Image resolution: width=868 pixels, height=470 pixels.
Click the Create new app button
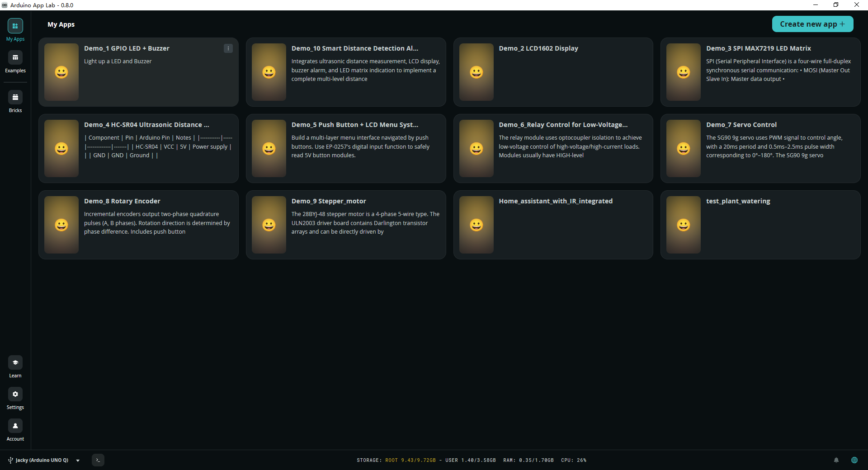[x=812, y=24]
